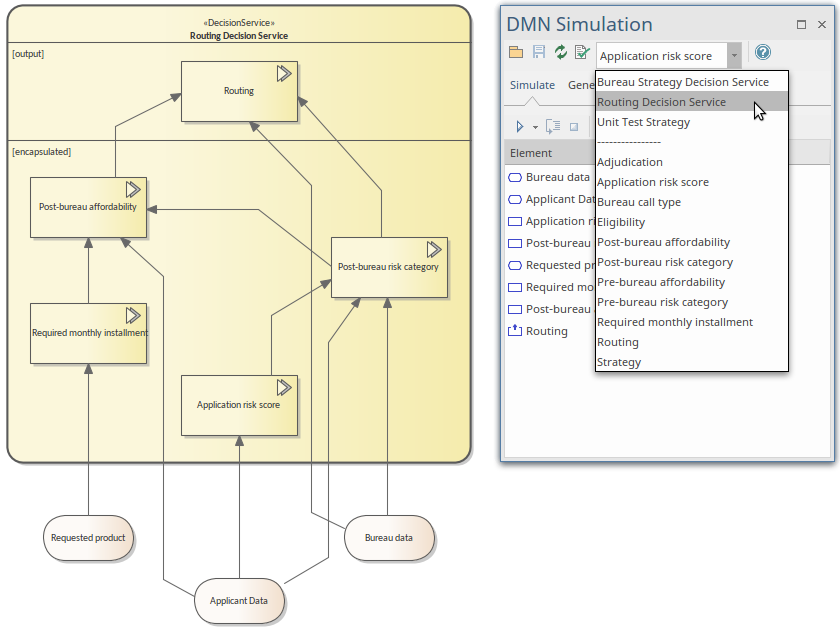Open help via the question mark icon

tap(762, 52)
